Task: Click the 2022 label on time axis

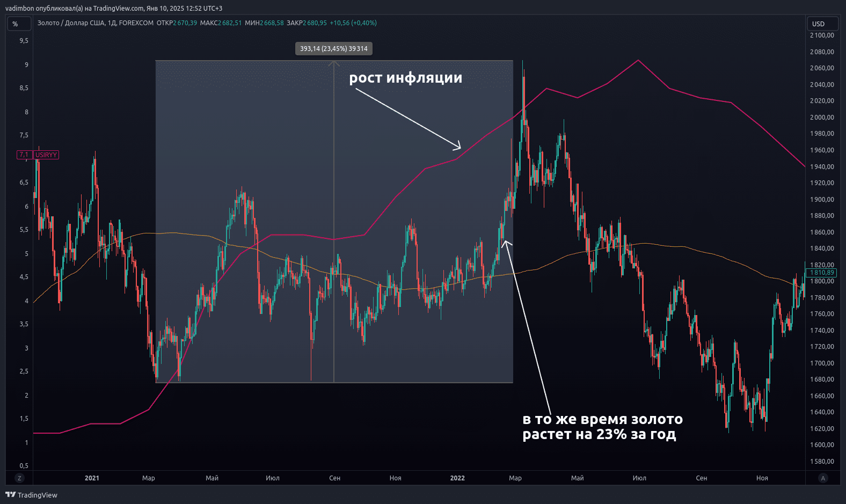Action: point(457,478)
